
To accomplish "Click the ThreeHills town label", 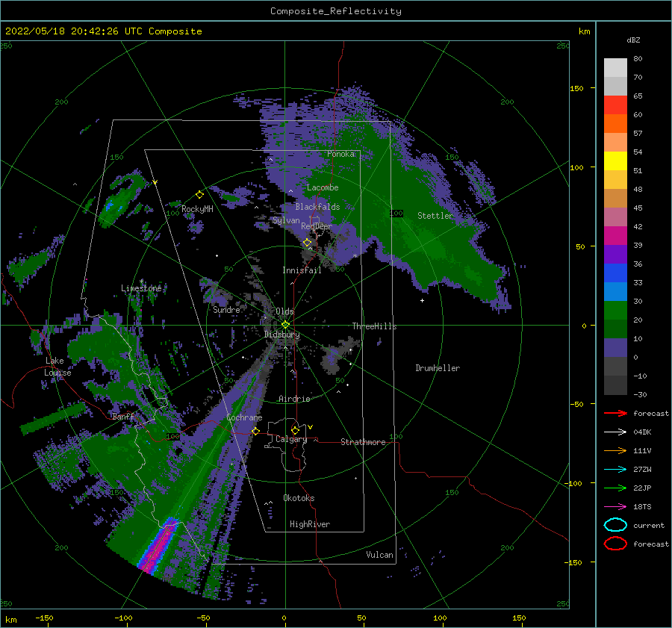I will [x=374, y=326].
